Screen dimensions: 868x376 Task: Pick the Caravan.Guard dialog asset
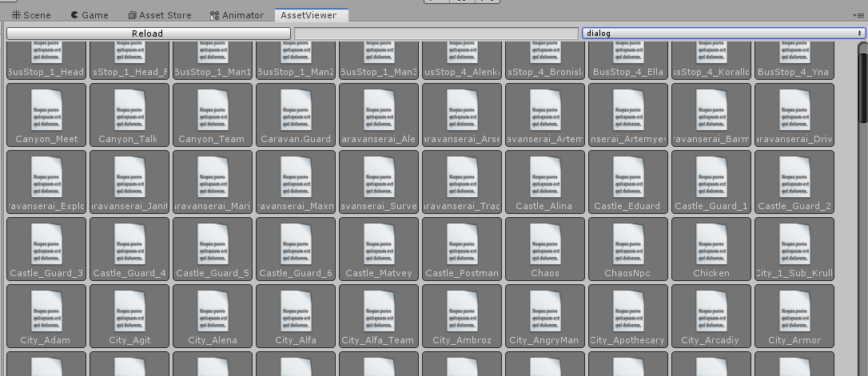click(x=296, y=115)
